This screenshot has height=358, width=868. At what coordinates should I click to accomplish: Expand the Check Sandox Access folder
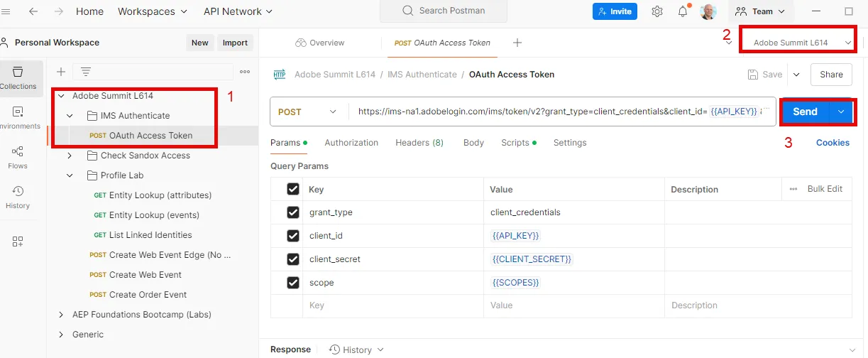coord(70,156)
